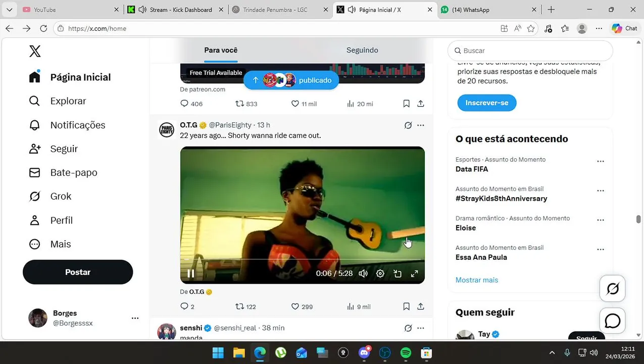The image size is (644, 364).
Task: Click the Postar button
Action: tap(78, 272)
